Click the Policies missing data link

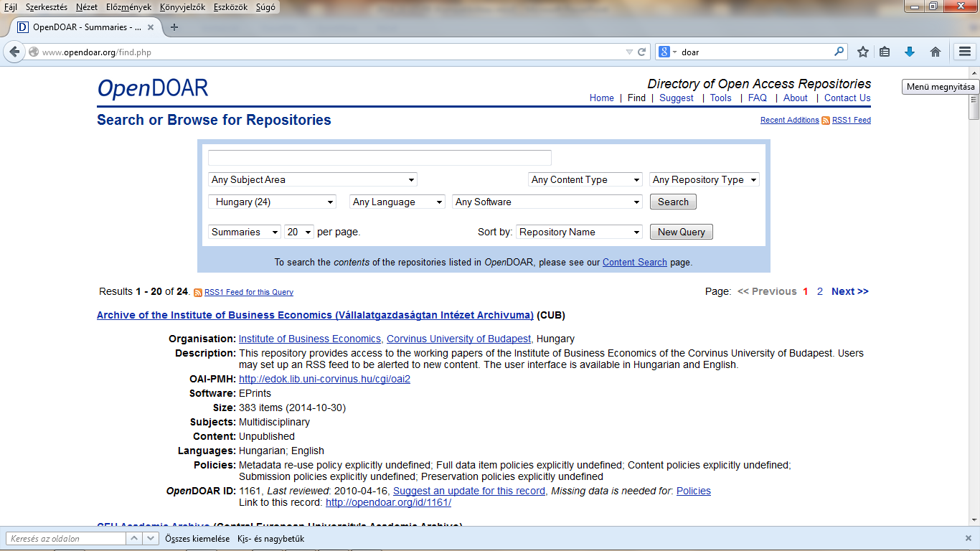coord(694,491)
